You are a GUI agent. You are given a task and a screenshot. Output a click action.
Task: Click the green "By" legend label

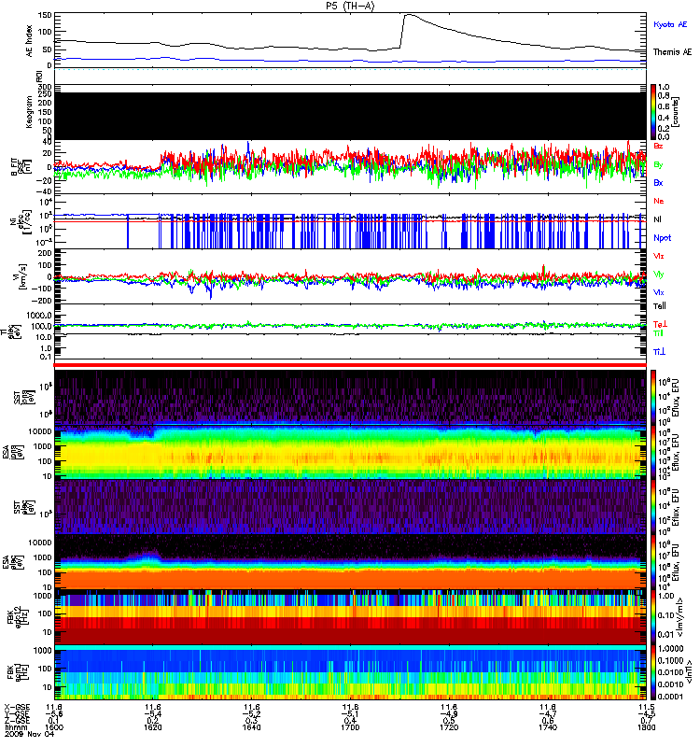(658, 165)
